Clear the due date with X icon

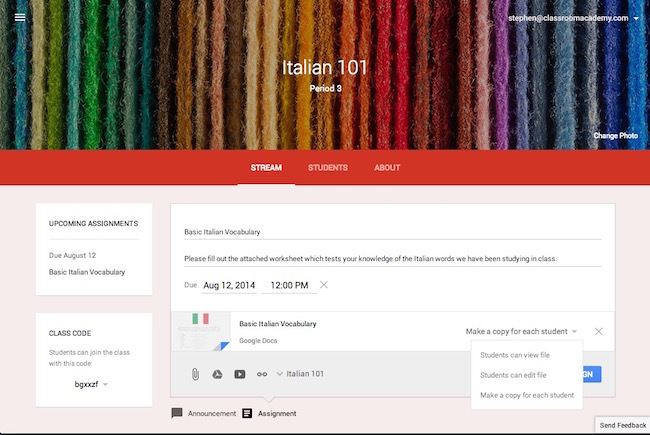324,285
